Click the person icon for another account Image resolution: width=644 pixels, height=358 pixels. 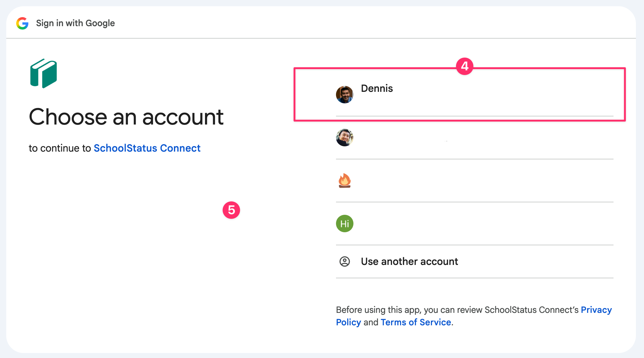point(344,261)
